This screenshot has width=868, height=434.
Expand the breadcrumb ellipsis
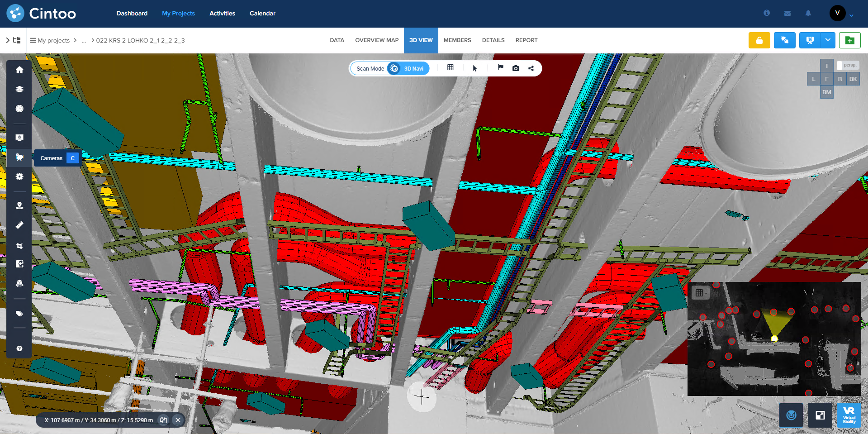(x=84, y=40)
